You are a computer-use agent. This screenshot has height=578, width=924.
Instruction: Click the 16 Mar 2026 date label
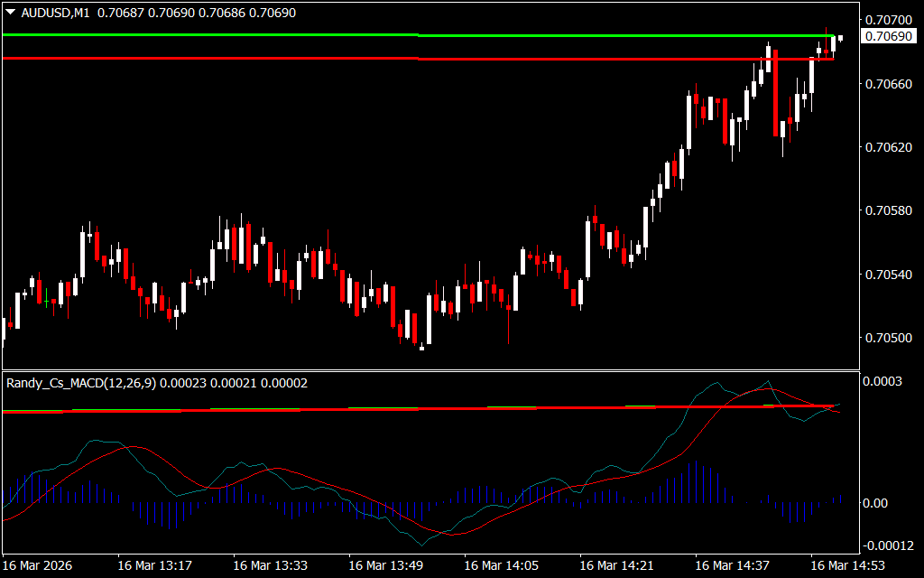click(39, 565)
